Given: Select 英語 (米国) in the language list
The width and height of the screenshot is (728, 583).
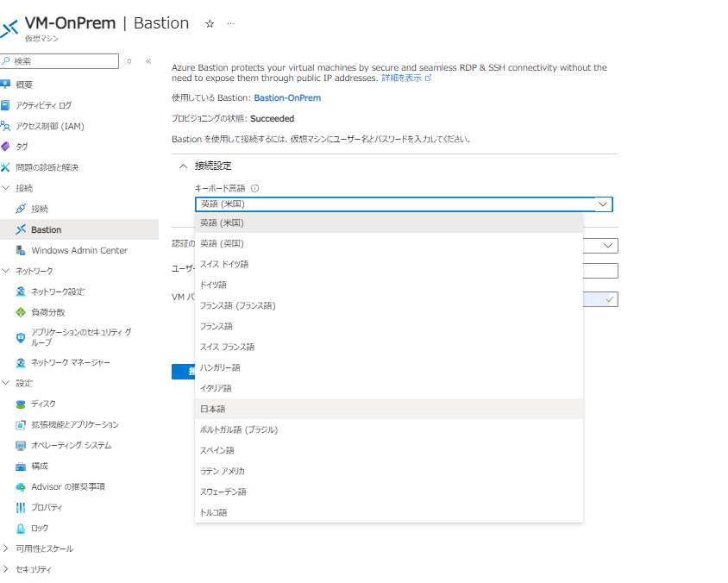Looking at the screenshot, I should [x=389, y=223].
